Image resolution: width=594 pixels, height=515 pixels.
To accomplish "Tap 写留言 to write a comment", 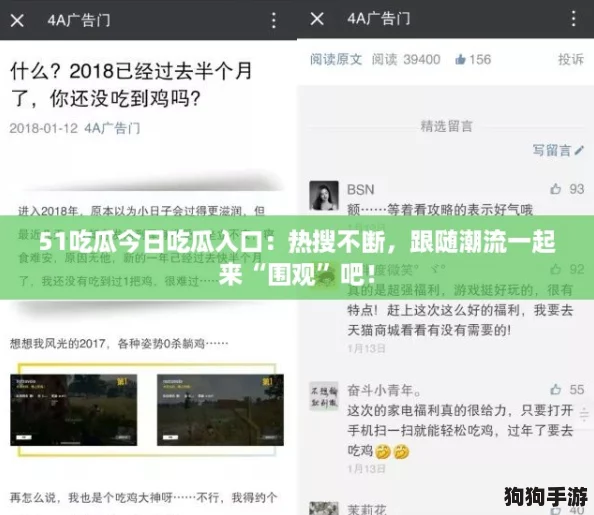I will [x=558, y=150].
